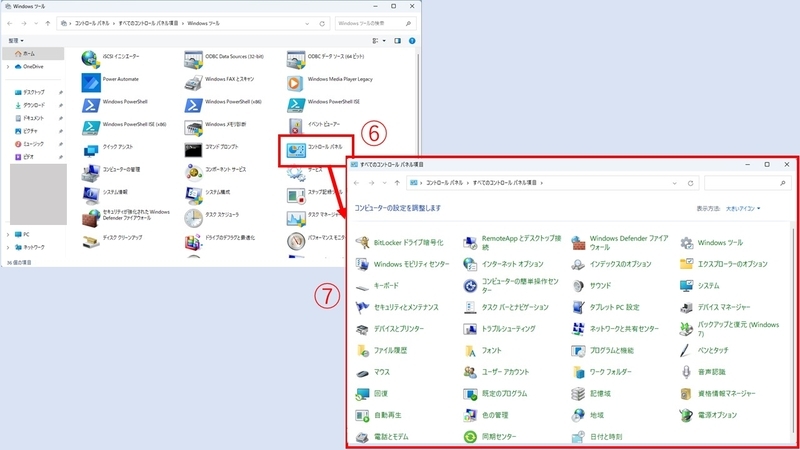Click コントロール パネル breadcrumb in Control Panel window

(444, 183)
